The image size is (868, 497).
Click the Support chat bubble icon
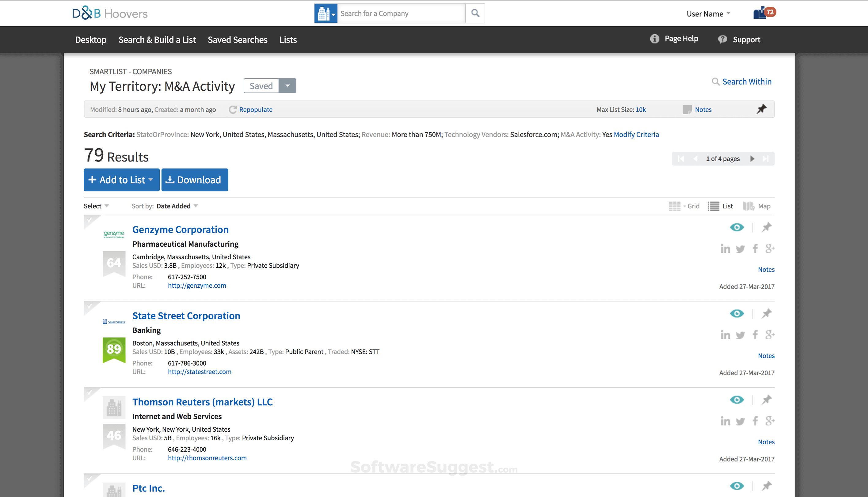point(722,40)
